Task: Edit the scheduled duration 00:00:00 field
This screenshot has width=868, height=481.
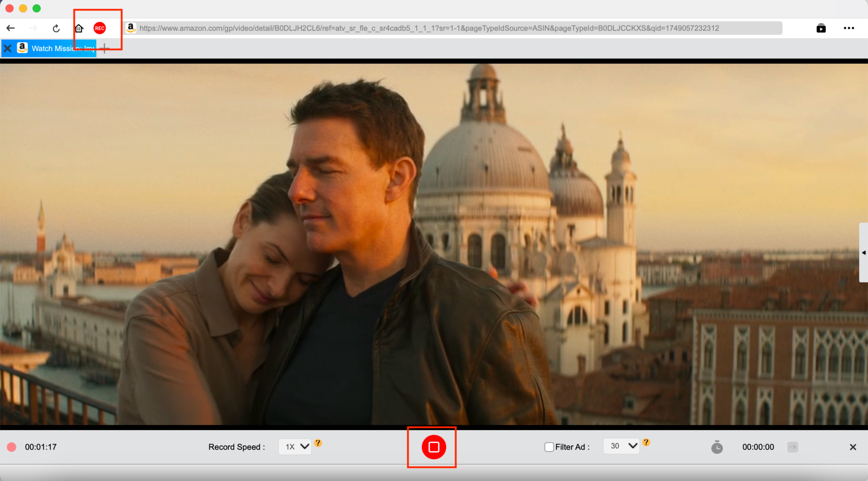Action: click(758, 447)
